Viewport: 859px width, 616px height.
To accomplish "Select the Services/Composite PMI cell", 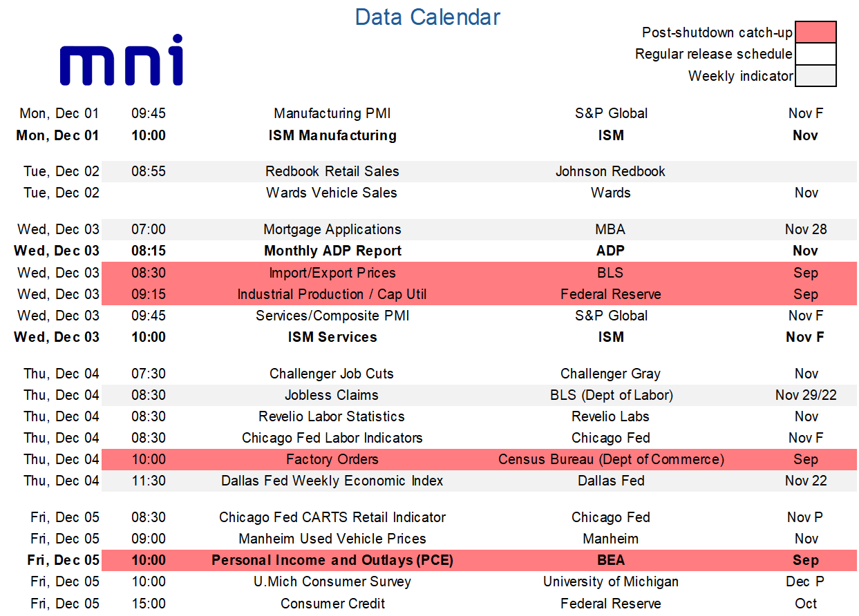I will (x=332, y=316).
